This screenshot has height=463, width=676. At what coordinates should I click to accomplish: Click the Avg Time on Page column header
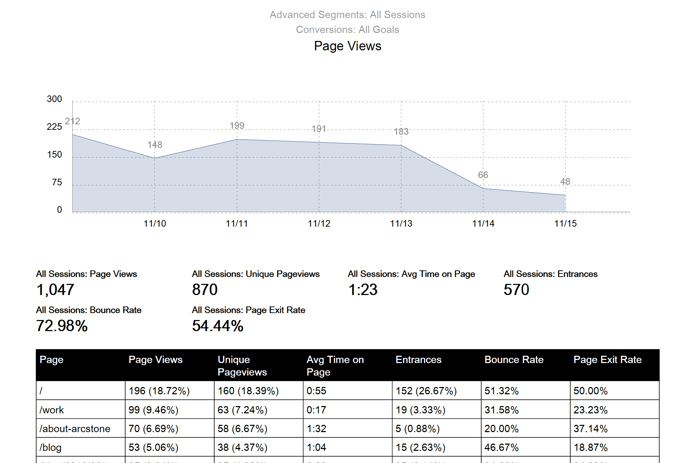click(x=335, y=365)
